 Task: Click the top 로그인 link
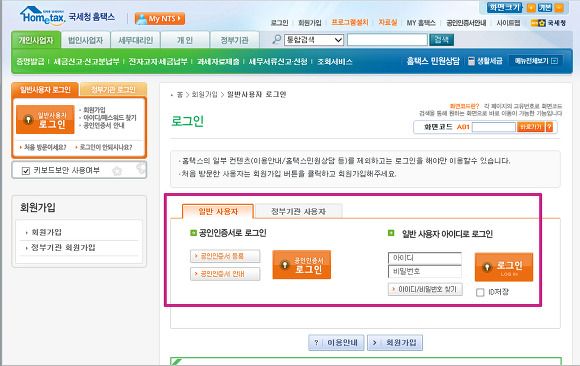[x=279, y=23]
